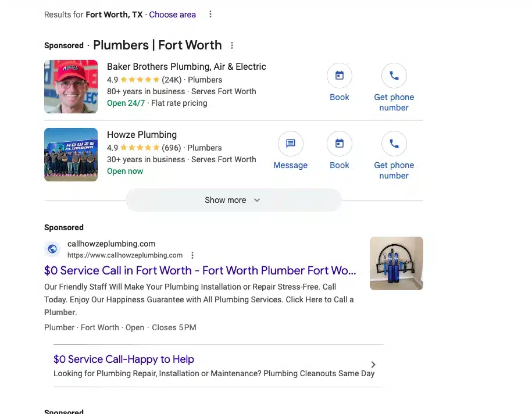This screenshot has width=532, height=414.
Task: Click Get phone number text for Howze Plumbing
Action: [x=394, y=170]
